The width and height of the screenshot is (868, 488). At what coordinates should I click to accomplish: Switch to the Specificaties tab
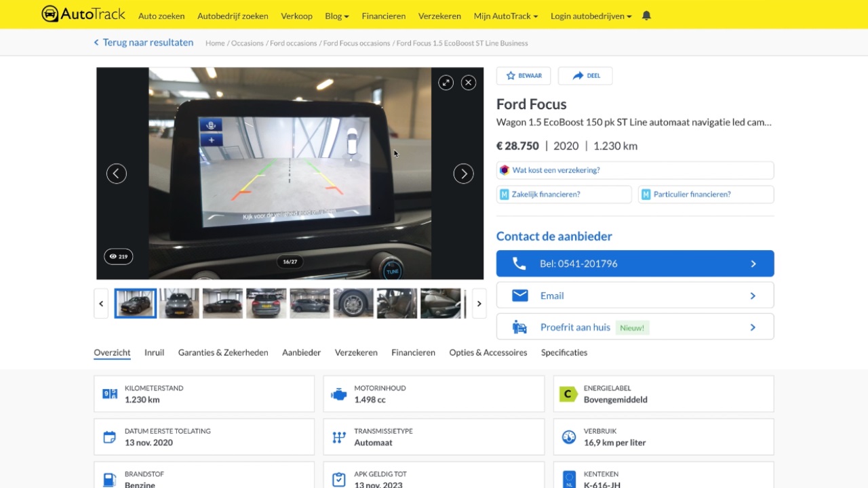pos(564,352)
